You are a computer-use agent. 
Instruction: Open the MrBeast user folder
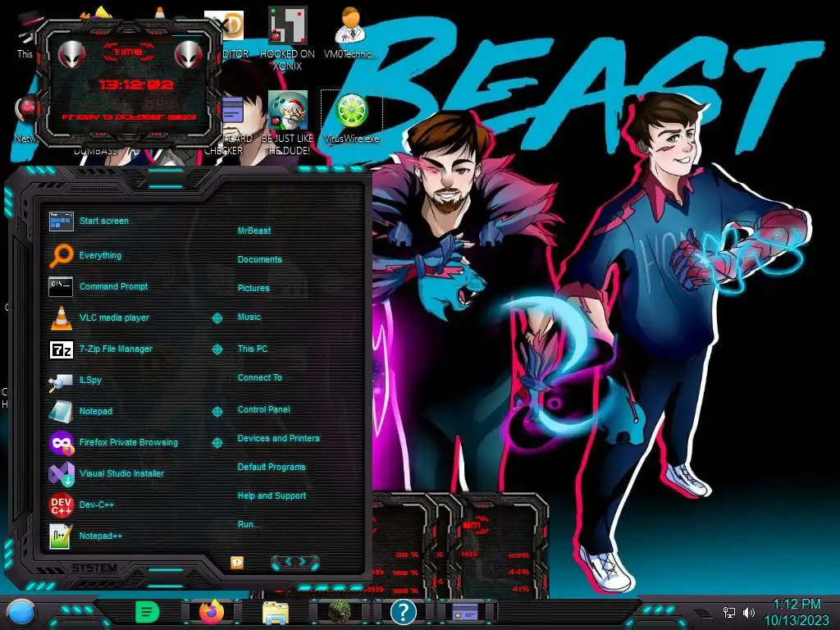point(254,231)
